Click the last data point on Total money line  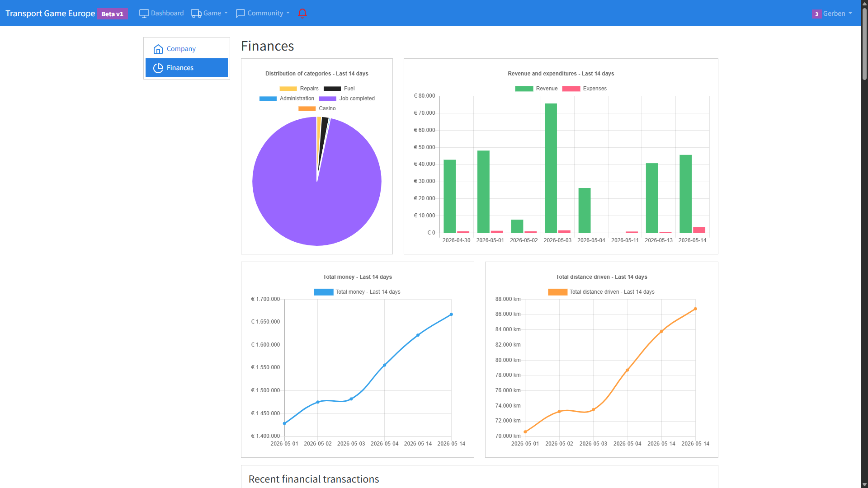click(451, 314)
